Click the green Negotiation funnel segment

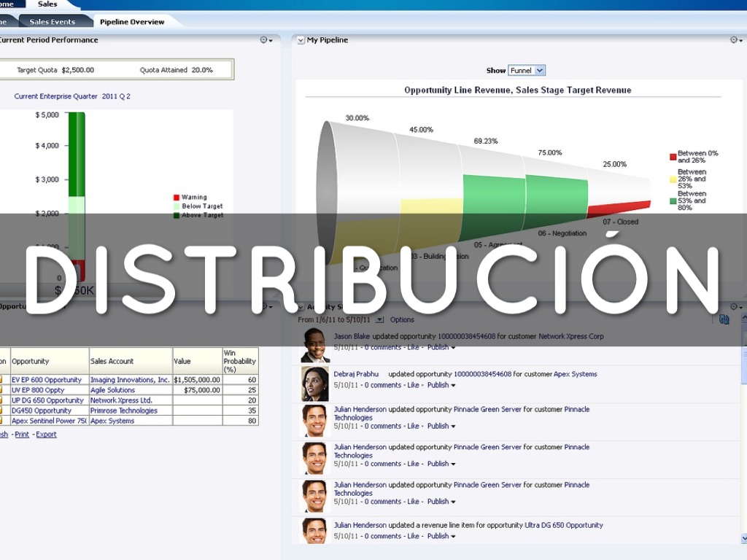tap(556, 201)
